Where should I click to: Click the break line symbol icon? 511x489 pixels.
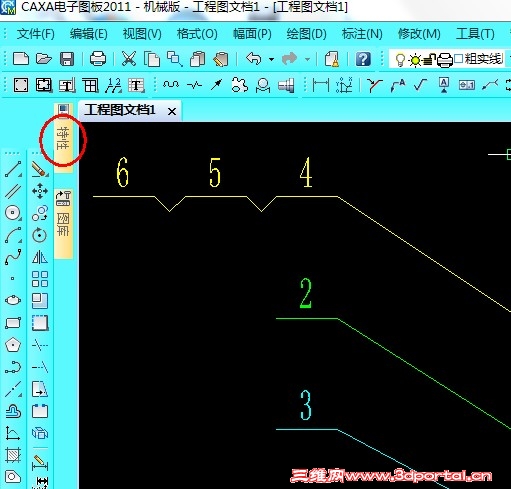[194, 85]
